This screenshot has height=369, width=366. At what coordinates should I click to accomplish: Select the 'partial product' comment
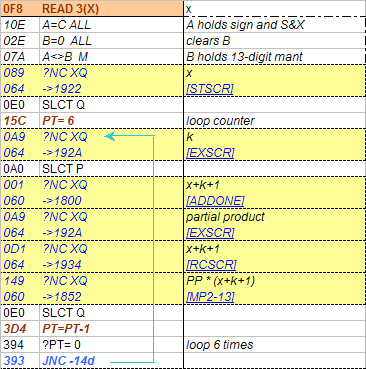pos(225,217)
